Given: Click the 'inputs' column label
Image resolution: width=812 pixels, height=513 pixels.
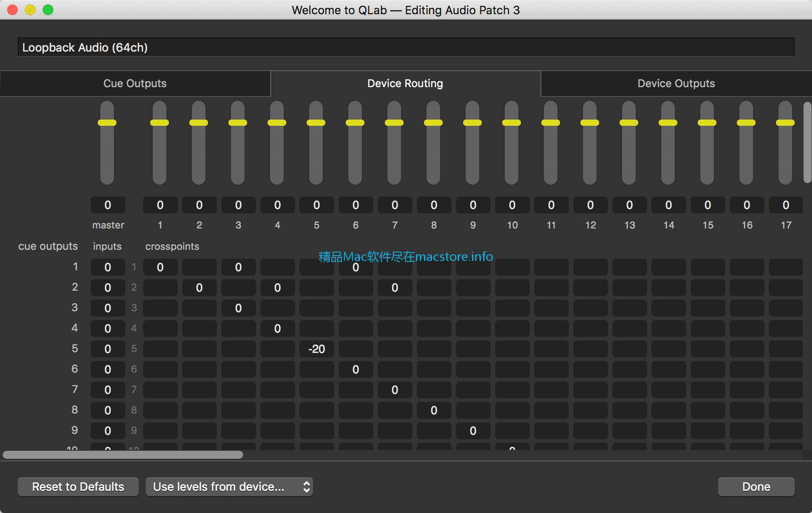Looking at the screenshot, I should pyautogui.click(x=107, y=246).
